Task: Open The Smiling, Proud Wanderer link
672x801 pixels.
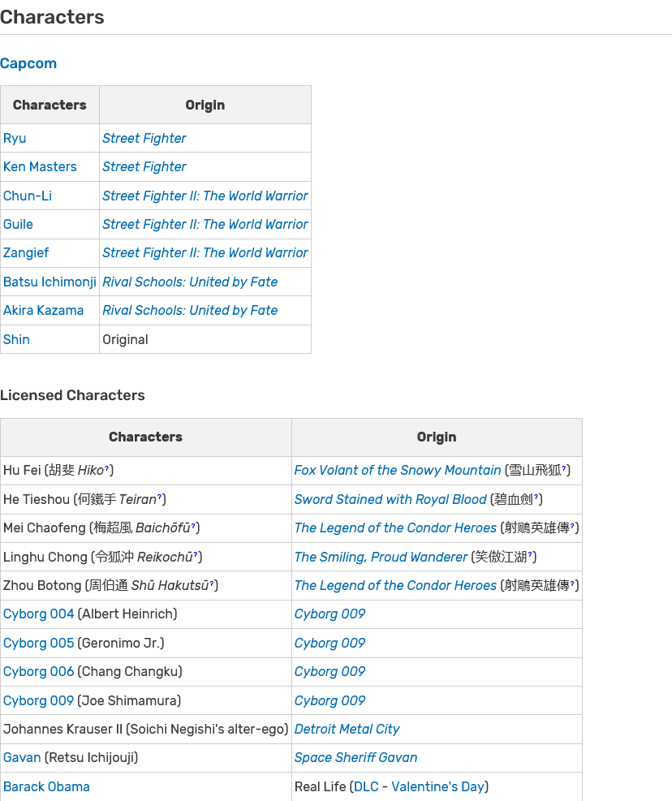Action: pos(381,558)
